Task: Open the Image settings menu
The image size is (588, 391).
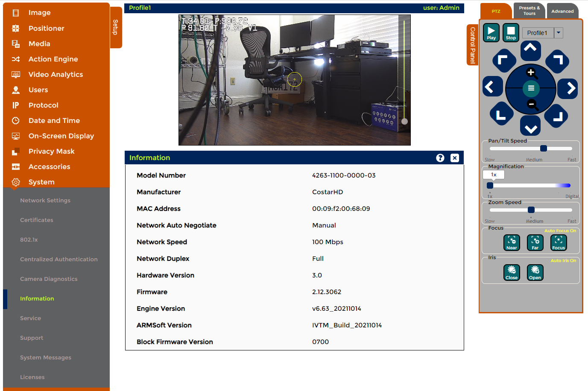Action: point(39,13)
